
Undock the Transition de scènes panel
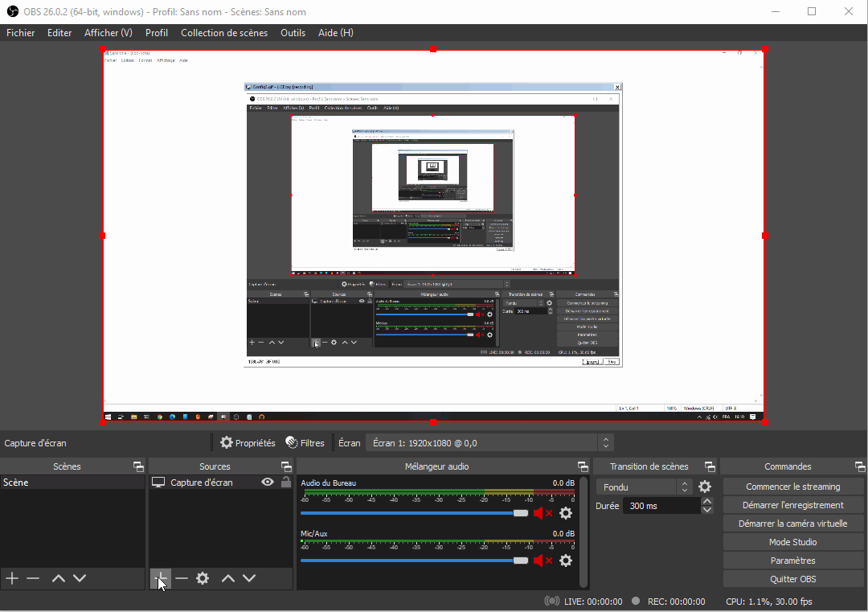(710, 466)
